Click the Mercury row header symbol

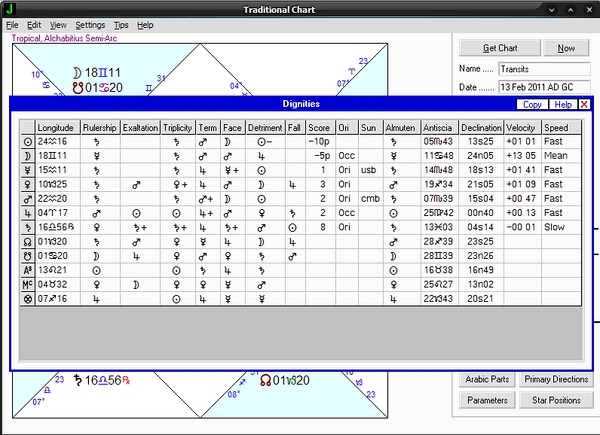click(x=27, y=170)
